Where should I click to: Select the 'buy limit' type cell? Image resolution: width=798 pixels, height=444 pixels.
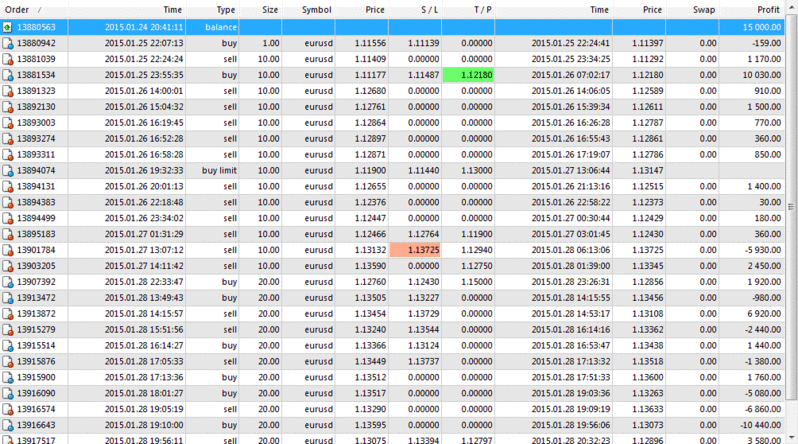pyautogui.click(x=219, y=171)
